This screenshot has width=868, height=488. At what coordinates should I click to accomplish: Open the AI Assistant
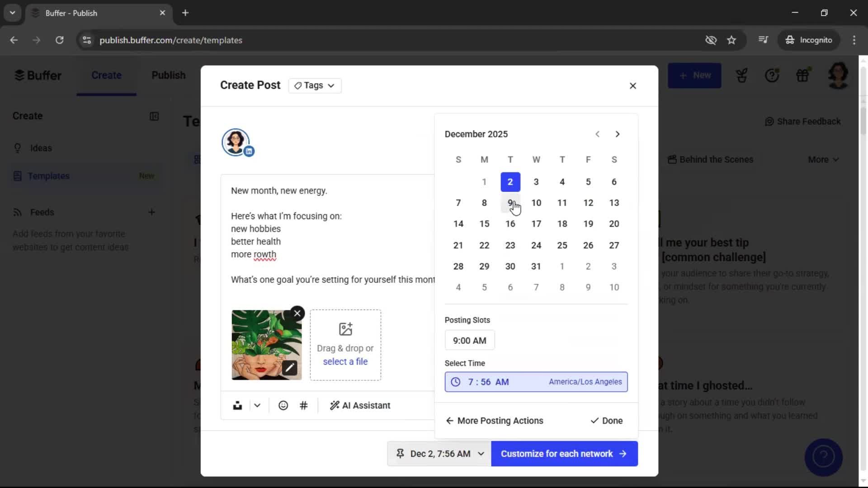(360, 405)
